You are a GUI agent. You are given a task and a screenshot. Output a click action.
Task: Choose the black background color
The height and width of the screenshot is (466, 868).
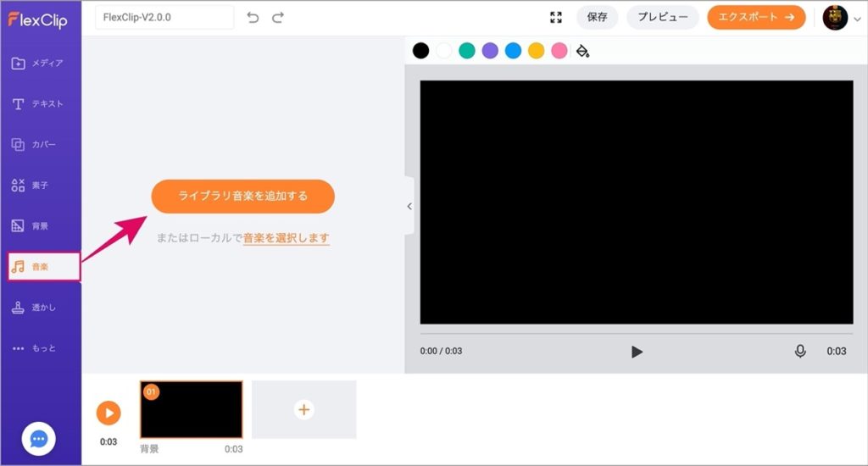pyautogui.click(x=420, y=51)
